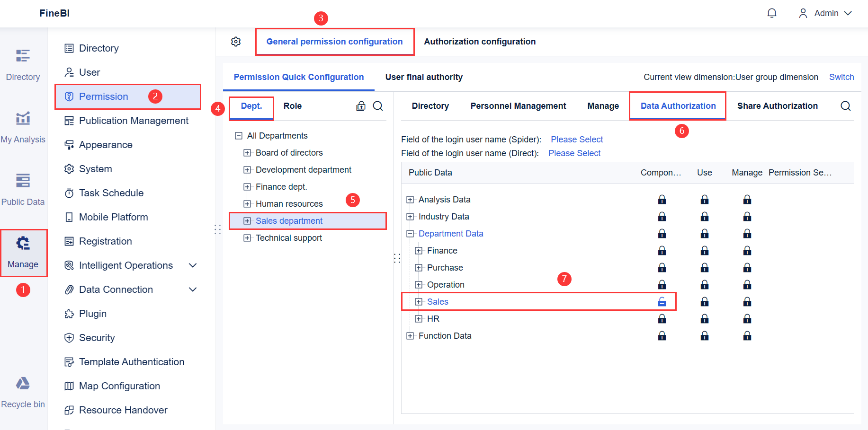Switch to the Authorization configuration tab
The height and width of the screenshot is (430, 868).
[480, 42]
